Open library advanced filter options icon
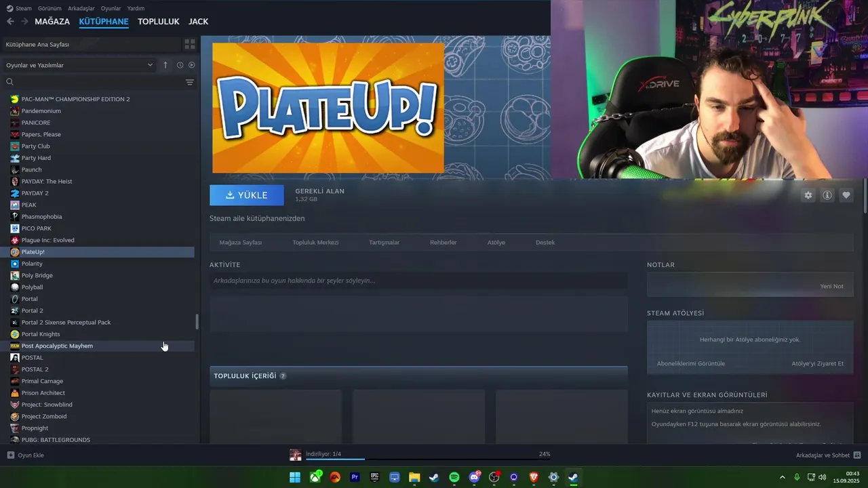The height and width of the screenshot is (488, 868). click(190, 82)
